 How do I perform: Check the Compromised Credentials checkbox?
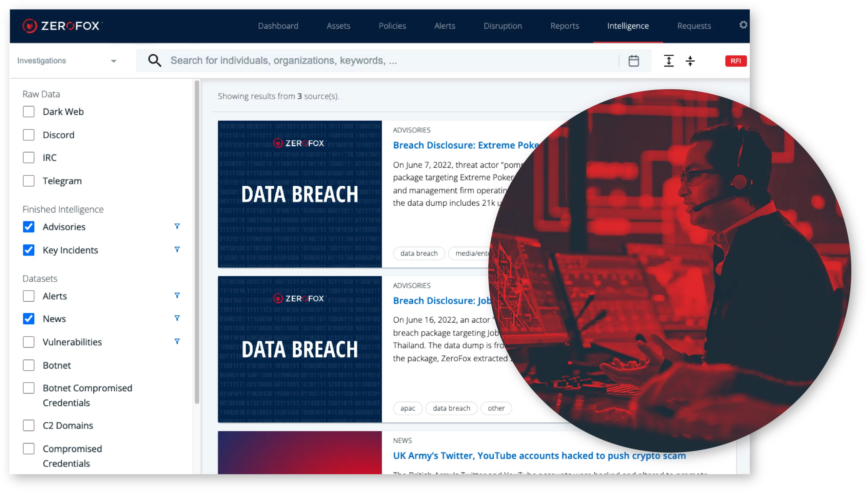point(28,449)
